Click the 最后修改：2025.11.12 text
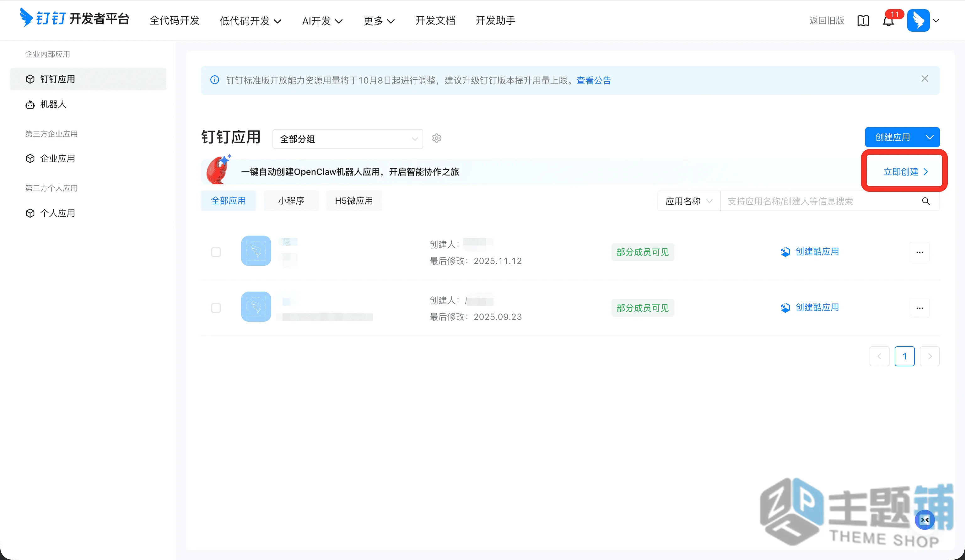Viewport: 965px width, 560px height. pos(476,261)
